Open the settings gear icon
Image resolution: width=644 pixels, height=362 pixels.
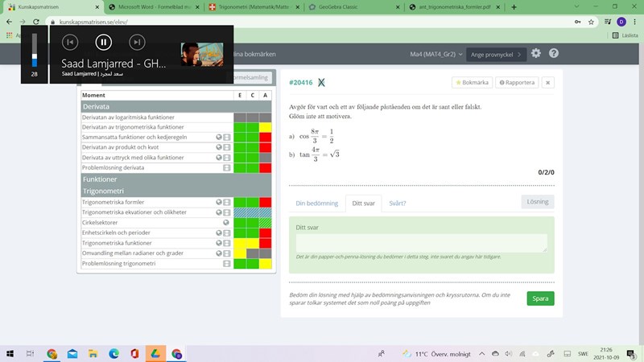(535, 53)
